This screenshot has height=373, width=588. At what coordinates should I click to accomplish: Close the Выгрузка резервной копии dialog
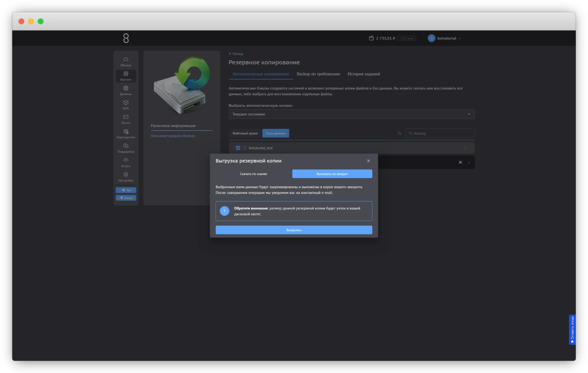tap(368, 161)
